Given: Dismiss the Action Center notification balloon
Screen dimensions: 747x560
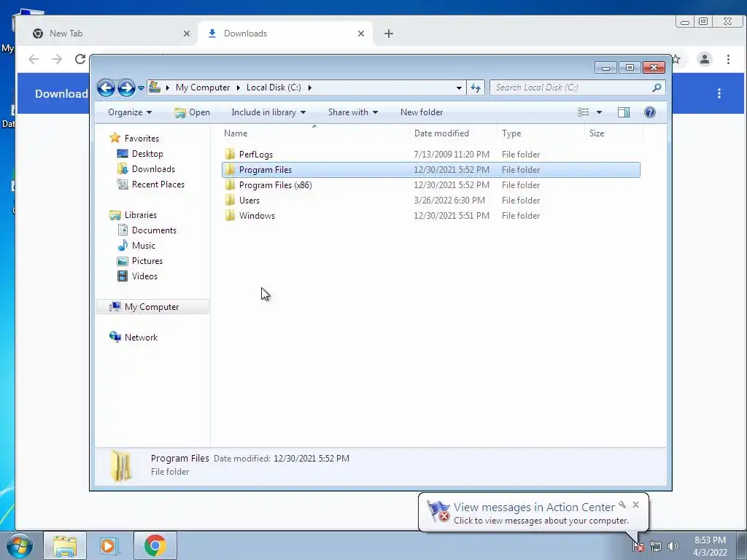Looking at the screenshot, I should tap(635, 505).
